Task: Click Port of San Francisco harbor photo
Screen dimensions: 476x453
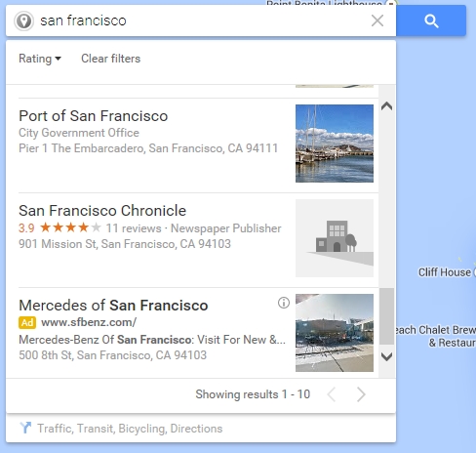Action: (335, 144)
